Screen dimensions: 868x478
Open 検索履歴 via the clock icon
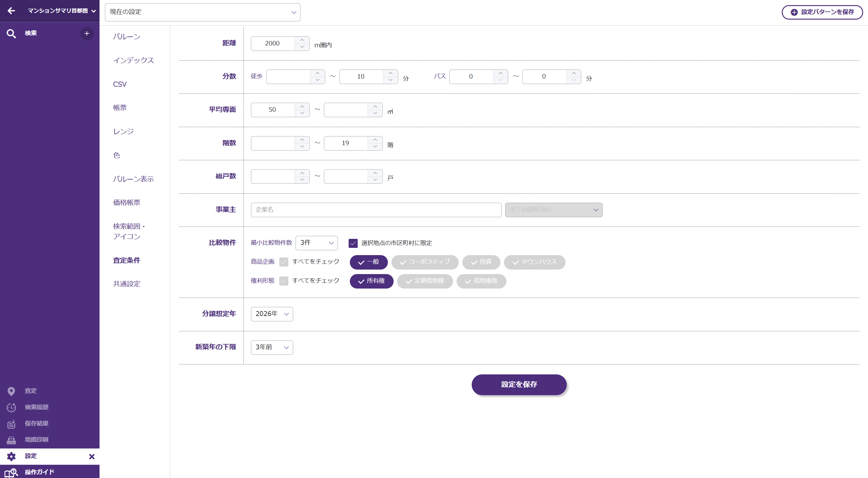pos(11,407)
